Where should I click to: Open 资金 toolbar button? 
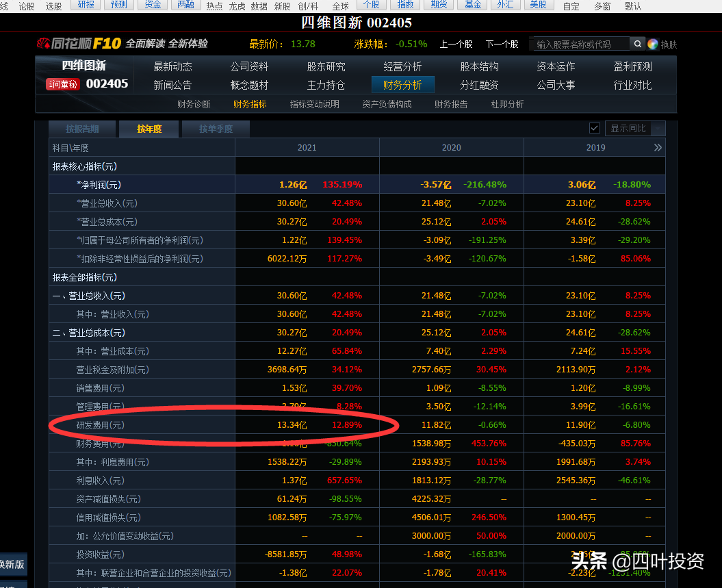point(153,5)
